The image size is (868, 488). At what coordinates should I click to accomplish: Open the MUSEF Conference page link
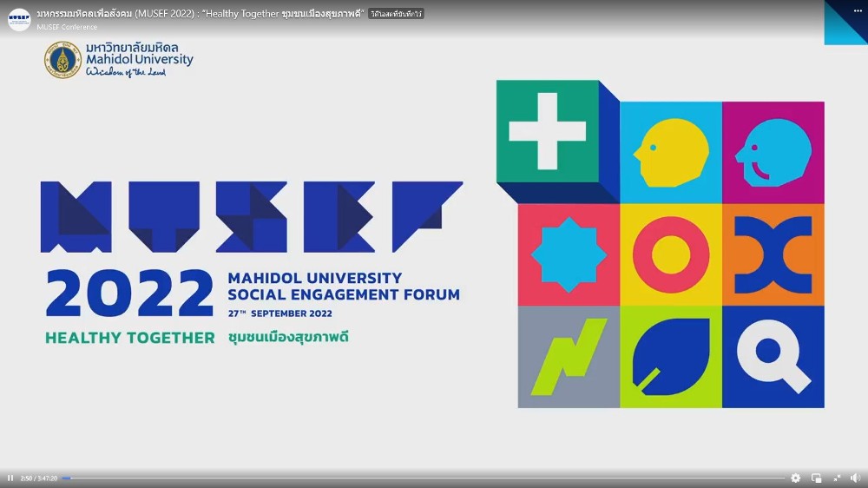tap(67, 27)
